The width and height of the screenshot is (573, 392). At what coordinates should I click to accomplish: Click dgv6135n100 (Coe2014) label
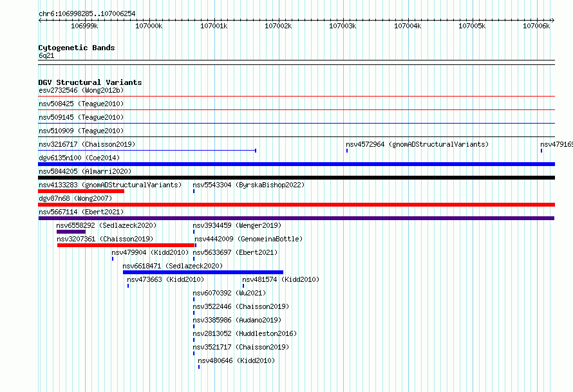pos(79,158)
